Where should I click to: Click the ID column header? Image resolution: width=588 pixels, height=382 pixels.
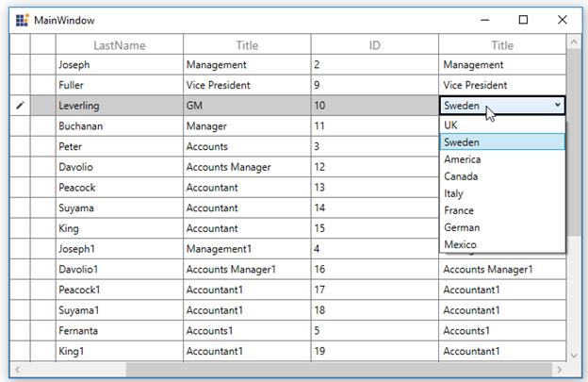pos(375,45)
